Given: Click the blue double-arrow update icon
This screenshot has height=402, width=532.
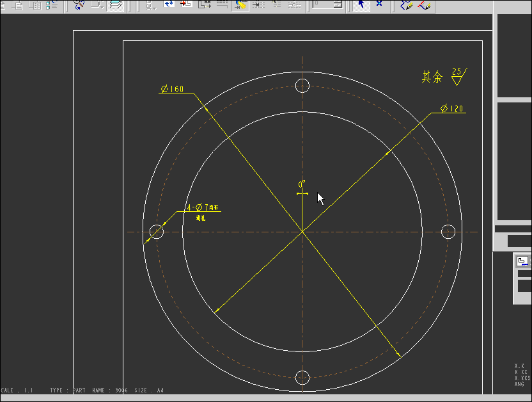Looking at the screenshot, I should (x=169, y=4).
